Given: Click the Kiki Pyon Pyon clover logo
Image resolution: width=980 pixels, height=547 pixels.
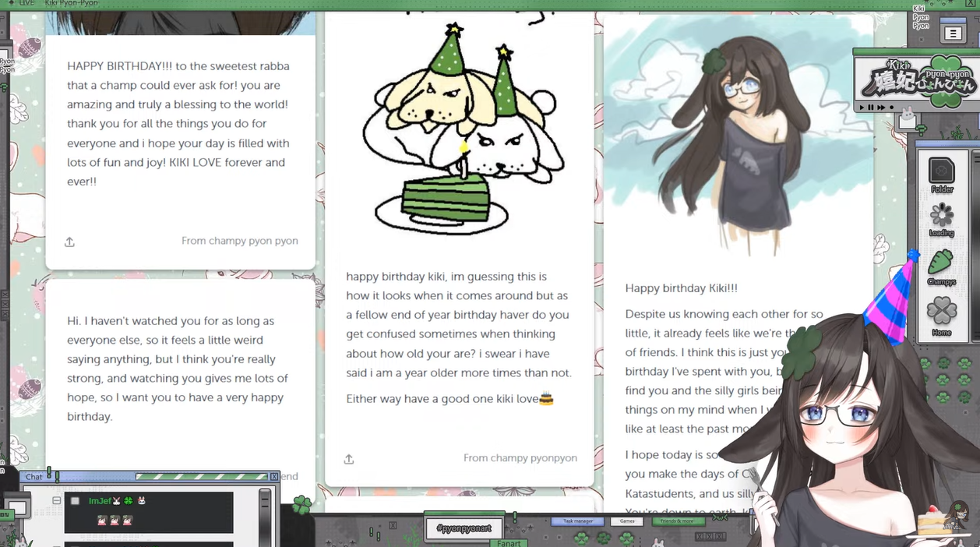Looking at the screenshot, I should click(918, 80).
